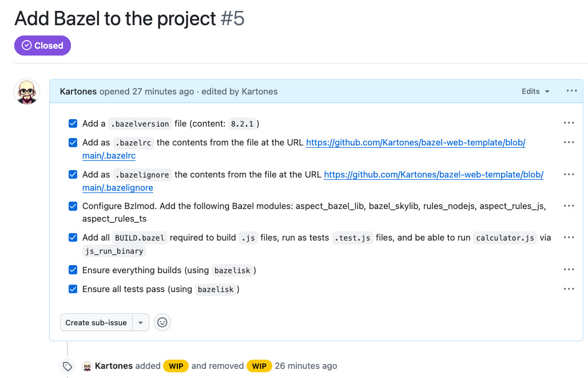Toggle the 'Configure Bzlmod' task checkbox

73,206
